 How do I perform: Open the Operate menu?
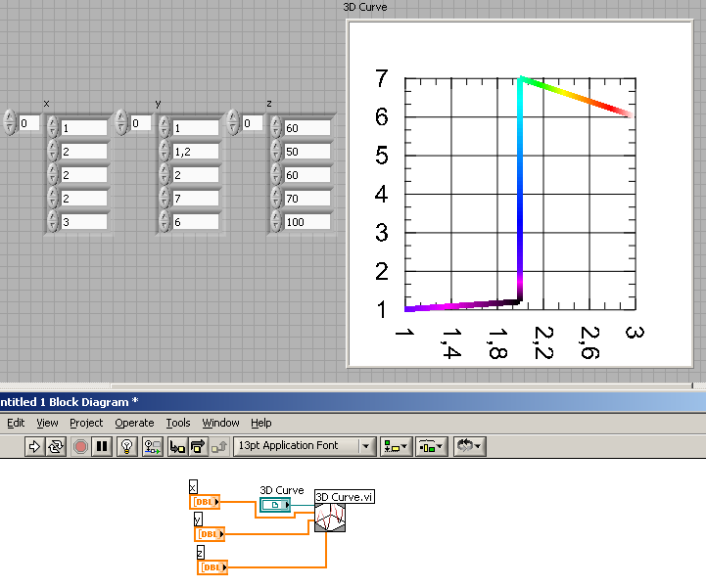[134, 423]
